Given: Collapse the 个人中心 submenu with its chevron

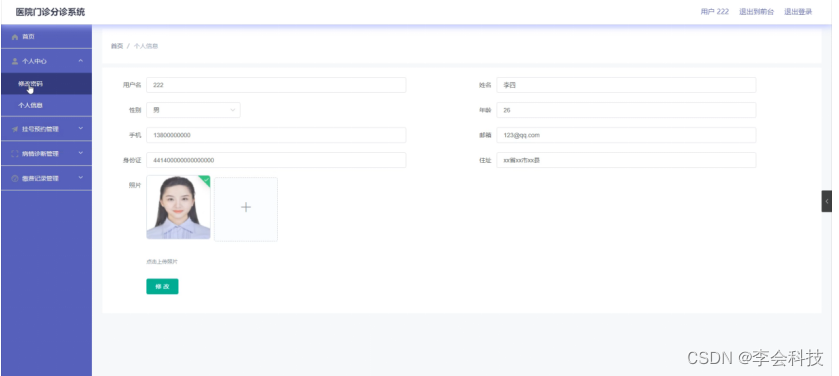Looking at the screenshot, I should (x=81, y=61).
